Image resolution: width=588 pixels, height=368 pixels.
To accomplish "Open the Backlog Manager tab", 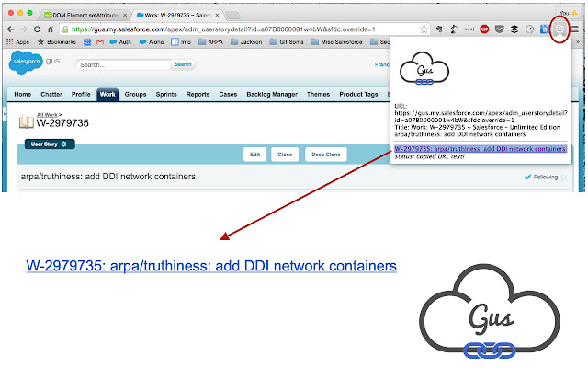I will point(272,94).
